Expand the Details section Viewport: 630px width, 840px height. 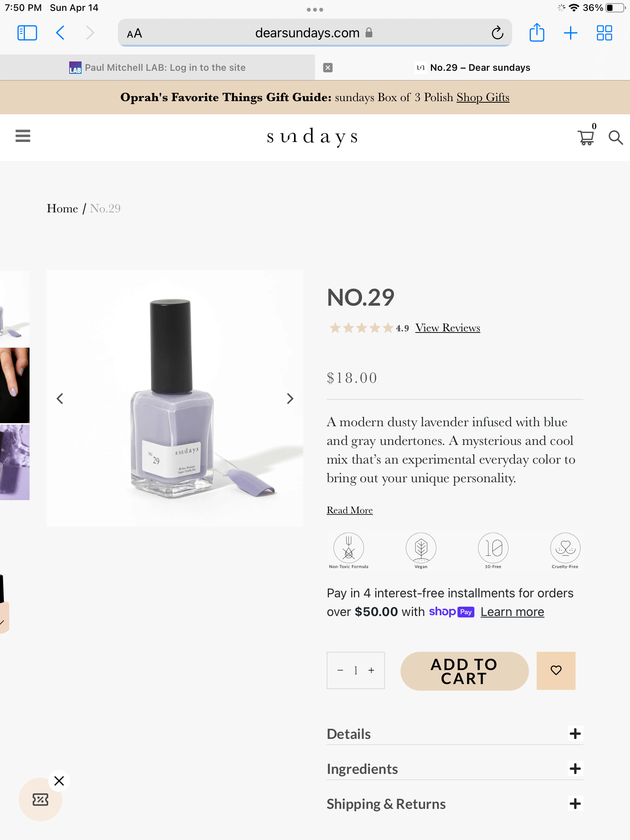pos(575,734)
